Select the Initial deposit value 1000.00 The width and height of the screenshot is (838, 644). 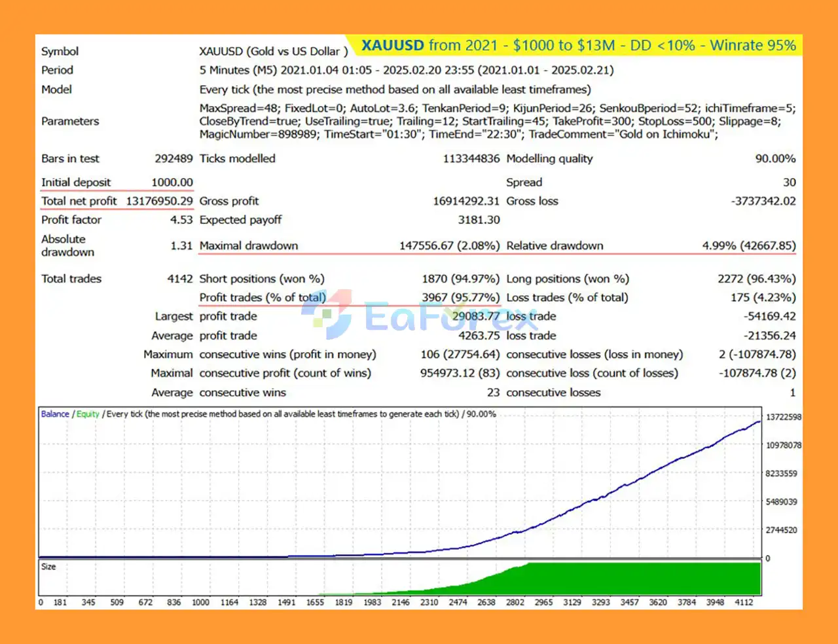tap(172, 183)
